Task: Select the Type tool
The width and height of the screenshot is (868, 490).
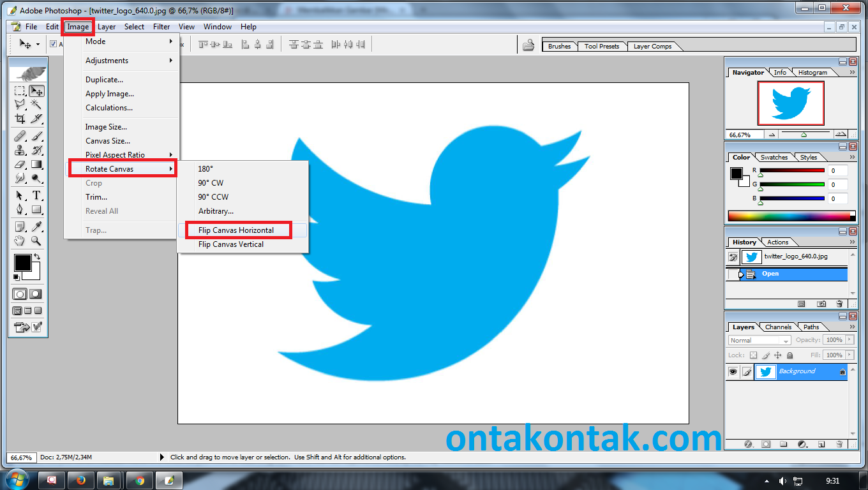Action: pos(36,196)
